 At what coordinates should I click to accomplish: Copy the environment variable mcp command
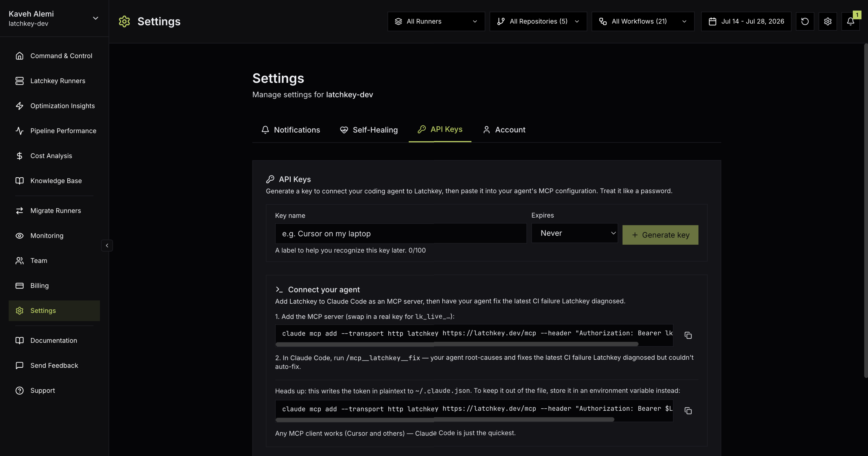688,410
